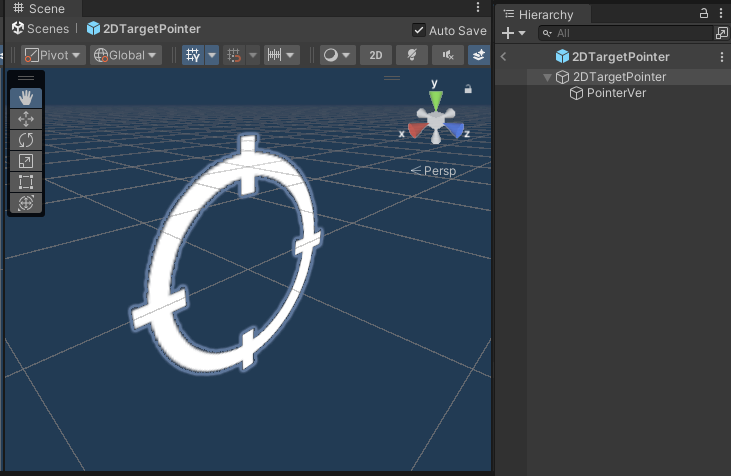Open the Global handle rotation dropdown
Image resolution: width=731 pixels, height=476 pixels.
pos(126,56)
